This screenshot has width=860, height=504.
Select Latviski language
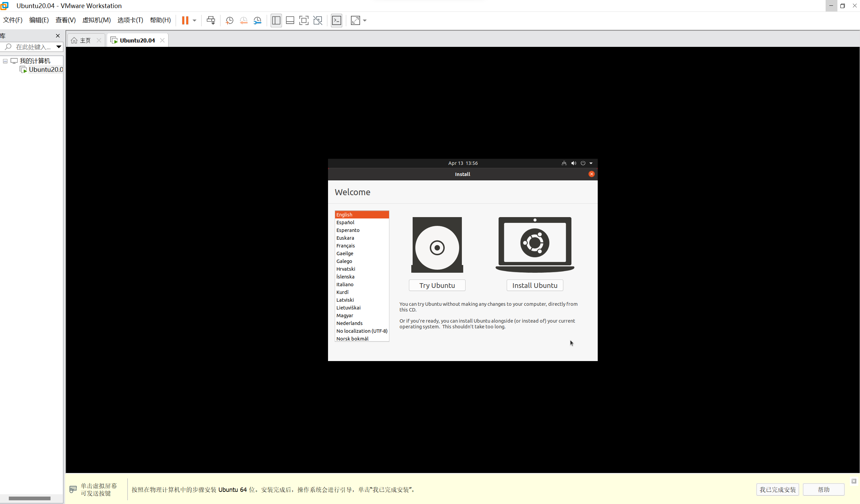[362, 300]
